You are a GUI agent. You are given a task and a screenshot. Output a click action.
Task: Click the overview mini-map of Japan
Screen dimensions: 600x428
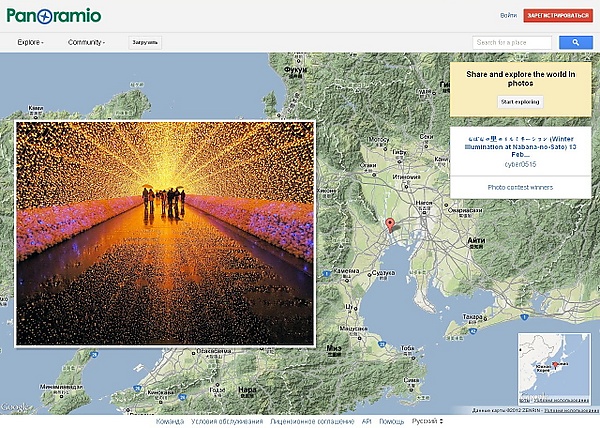tap(552, 369)
